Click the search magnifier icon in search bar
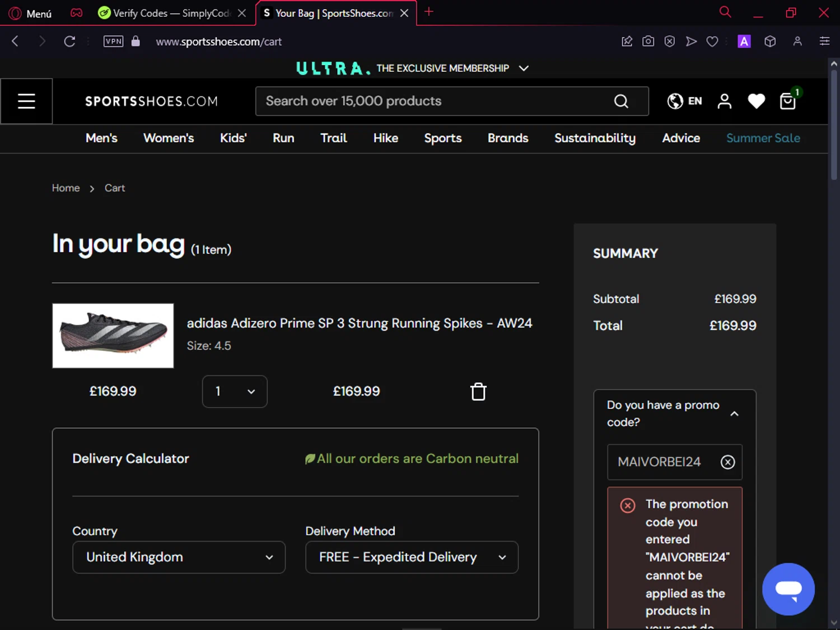This screenshot has width=840, height=630. click(621, 101)
